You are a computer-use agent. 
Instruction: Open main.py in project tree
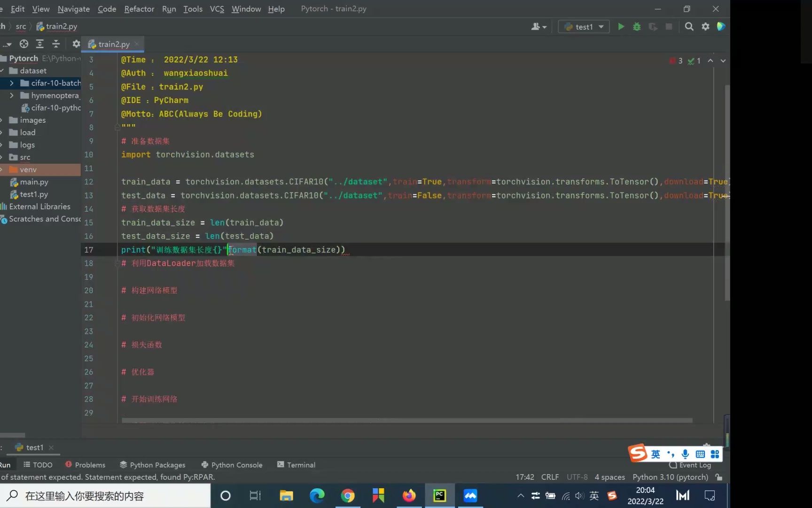(34, 182)
